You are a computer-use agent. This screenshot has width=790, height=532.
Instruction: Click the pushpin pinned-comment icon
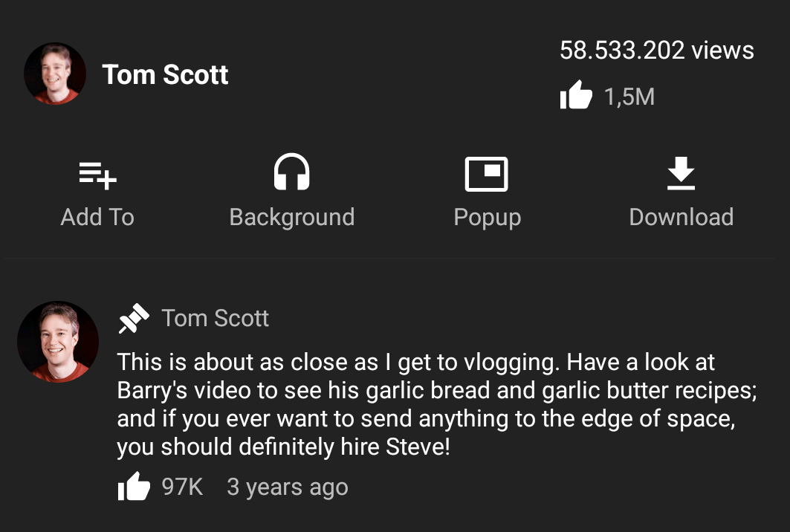coord(134,319)
